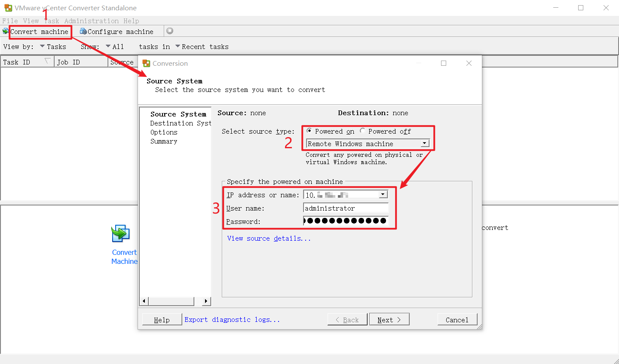Maximize the Conversion dialog
Image resolution: width=619 pixels, height=364 pixels.
pyautogui.click(x=444, y=63)
